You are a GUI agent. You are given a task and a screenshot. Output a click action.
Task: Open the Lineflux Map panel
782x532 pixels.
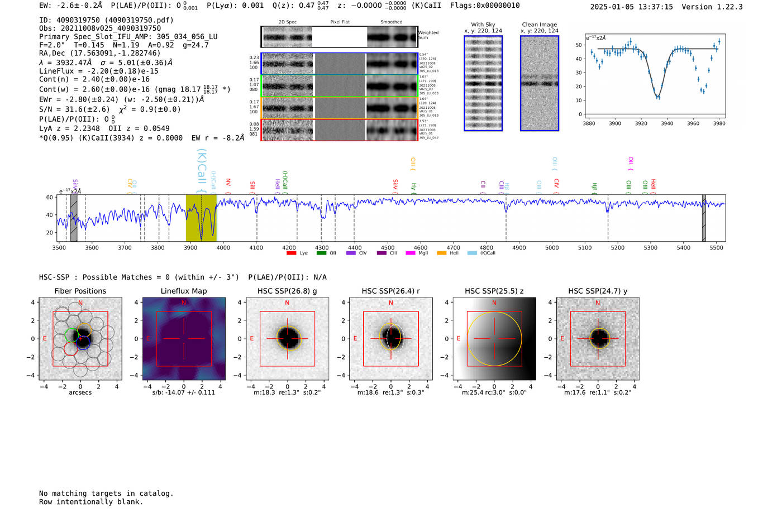(x=184, y=339)
